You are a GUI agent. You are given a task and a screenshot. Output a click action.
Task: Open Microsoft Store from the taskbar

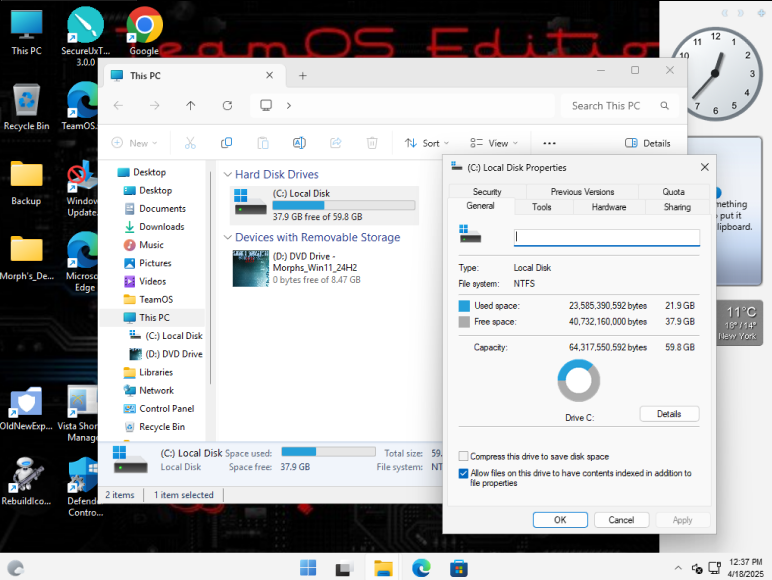[458, 568]
